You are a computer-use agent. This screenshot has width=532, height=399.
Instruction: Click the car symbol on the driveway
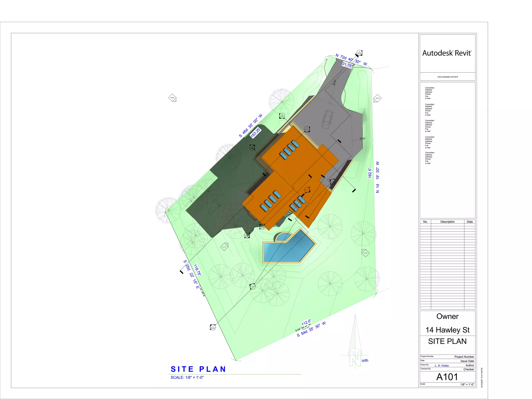point(328,119)
